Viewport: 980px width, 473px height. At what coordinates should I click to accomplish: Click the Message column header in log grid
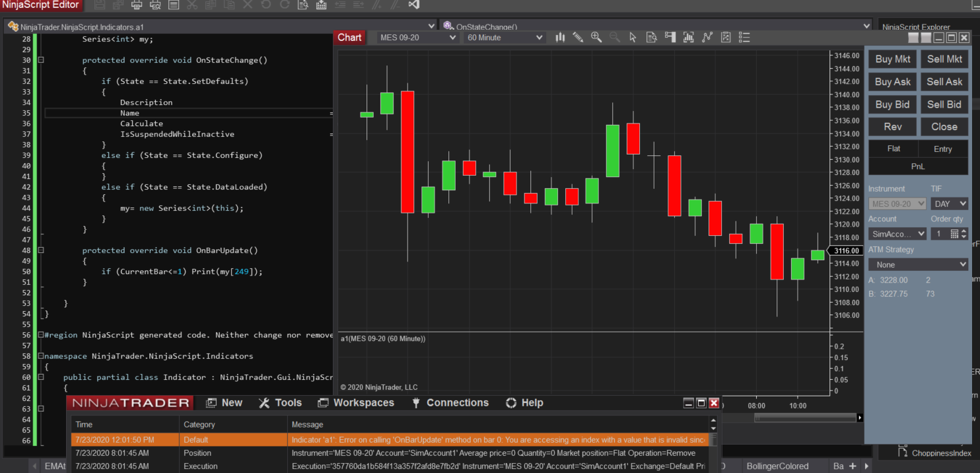pyautogui.click(x=499, y=424)
